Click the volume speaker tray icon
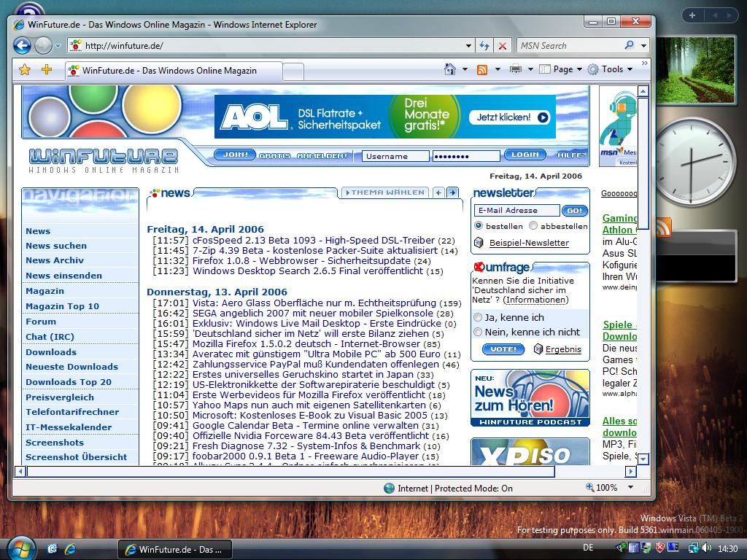 [706, 548]
